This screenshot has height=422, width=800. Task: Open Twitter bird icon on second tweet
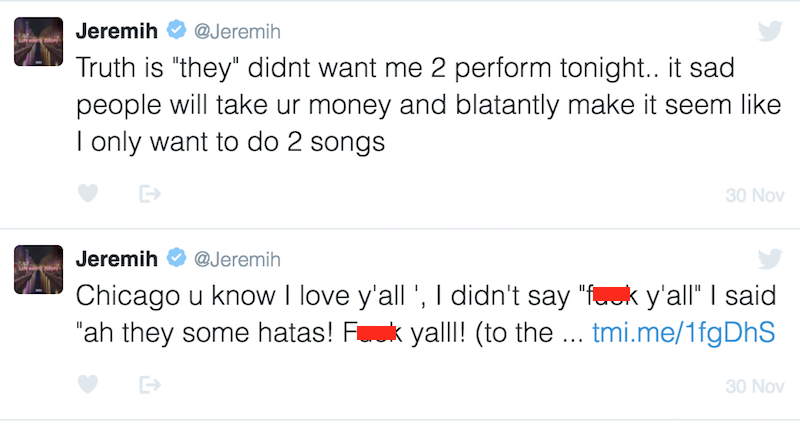pos(769,258)
